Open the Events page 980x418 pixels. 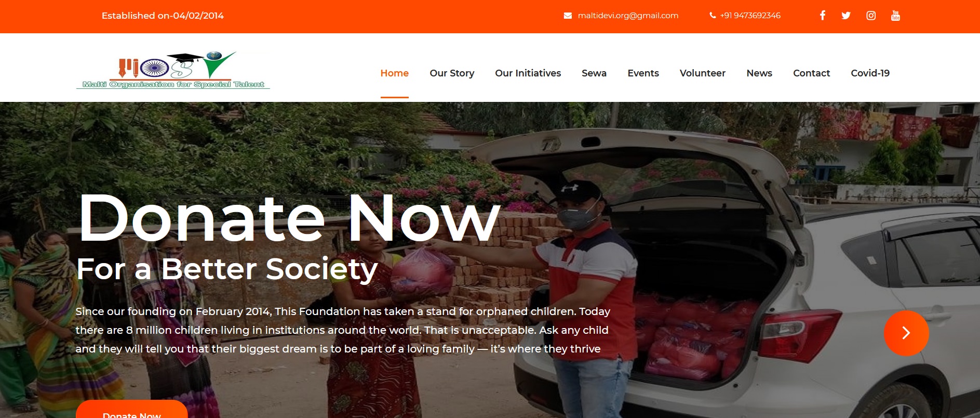tap(643, 73)
